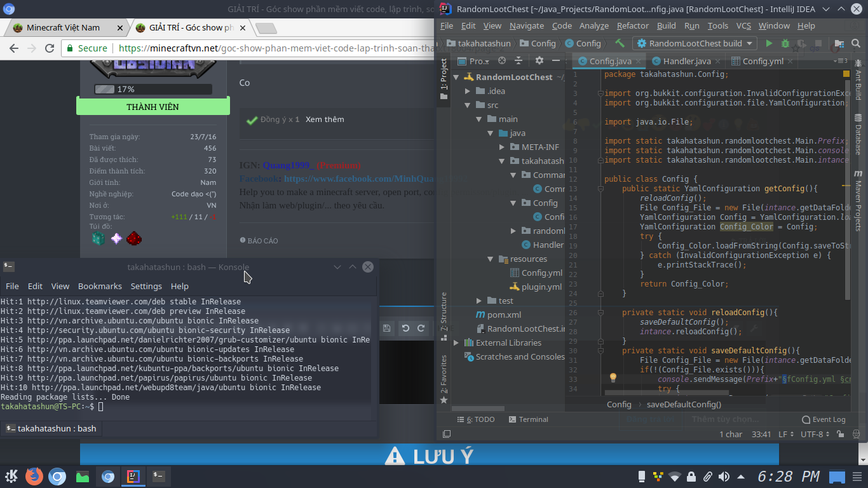
Task: Run the project with the green play icon
Action: [769, 43]
